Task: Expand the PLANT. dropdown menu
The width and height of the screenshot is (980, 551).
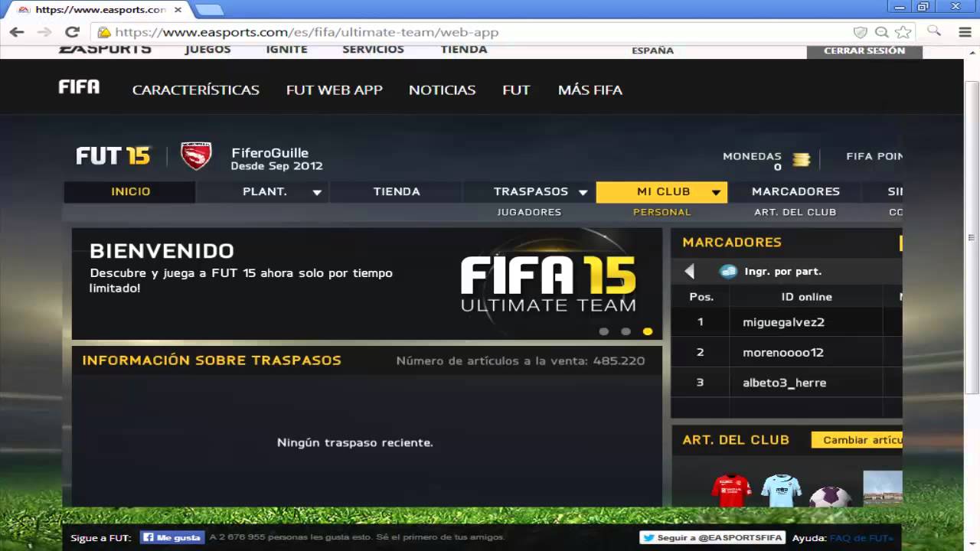Action: [317, 193]
